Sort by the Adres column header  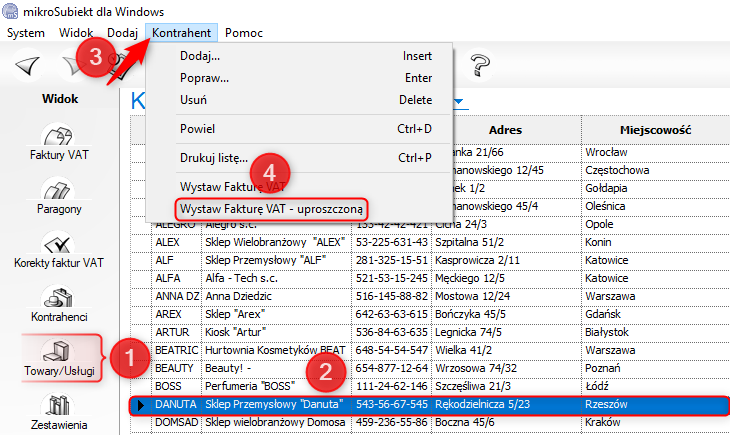point(506,130)
